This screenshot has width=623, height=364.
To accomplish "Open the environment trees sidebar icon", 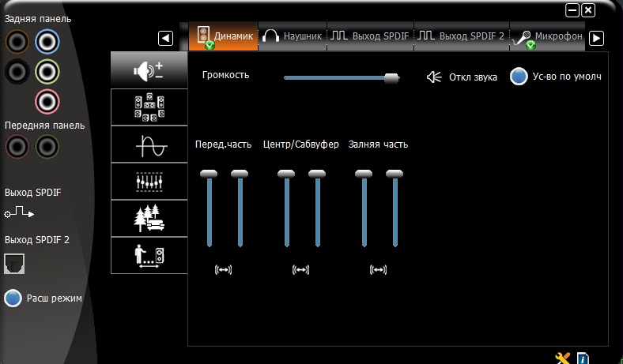I will click(x=149, y=218).
